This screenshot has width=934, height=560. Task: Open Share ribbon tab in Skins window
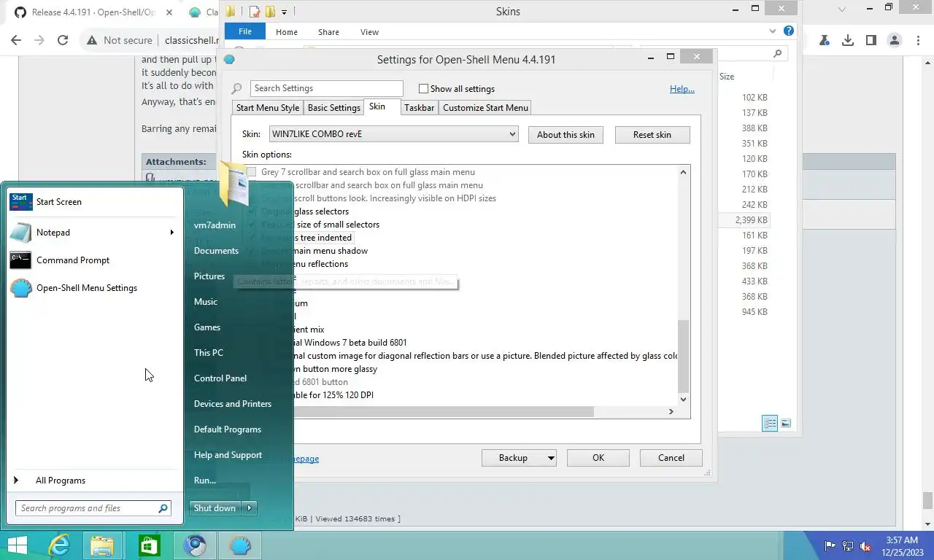tap(328, 32)
